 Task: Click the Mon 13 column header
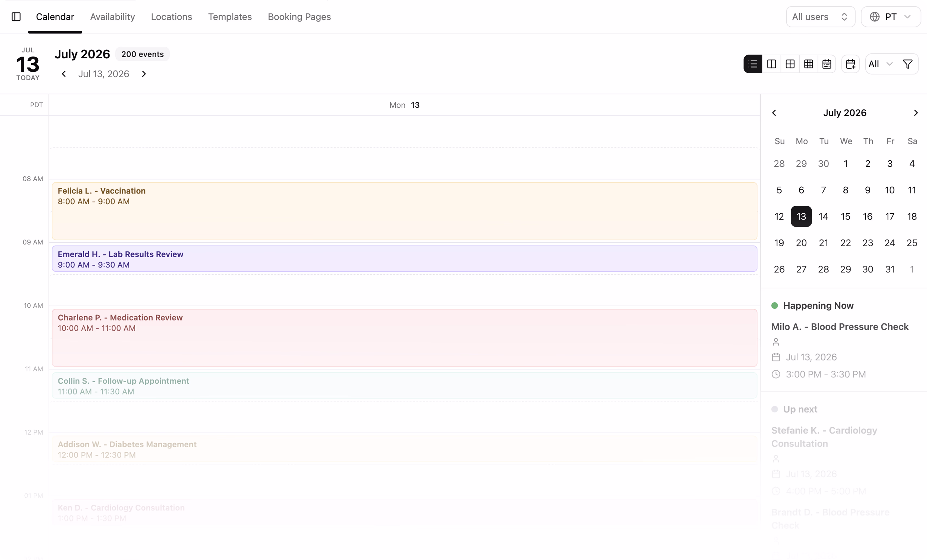click(404, 105)
